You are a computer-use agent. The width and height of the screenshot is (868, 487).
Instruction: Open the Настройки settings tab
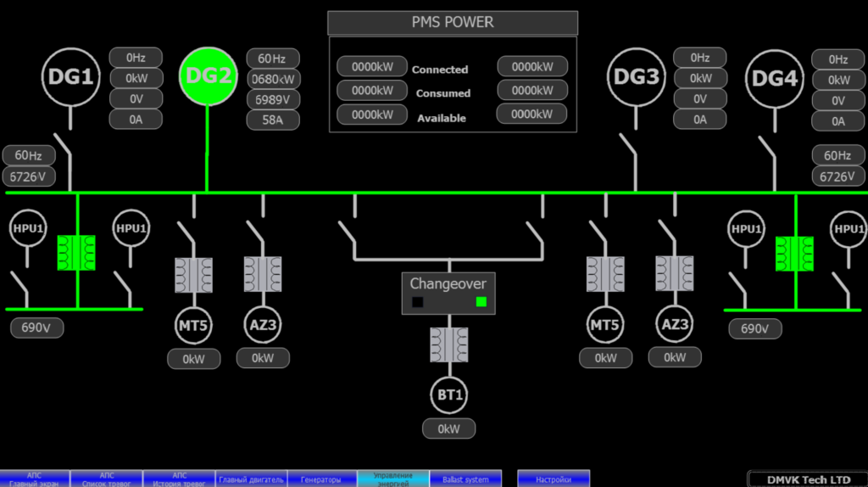click(x=554, y=479)
